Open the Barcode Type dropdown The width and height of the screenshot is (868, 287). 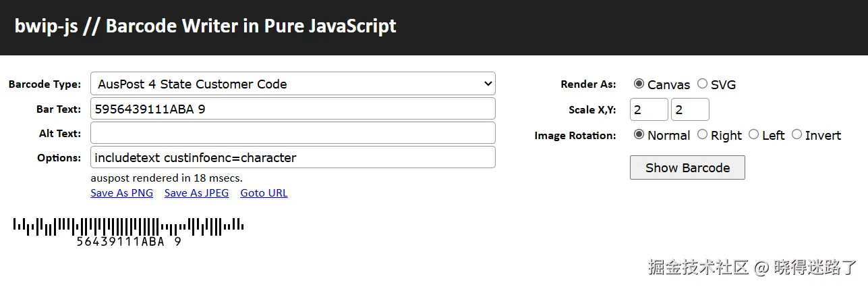coord(293,84)
